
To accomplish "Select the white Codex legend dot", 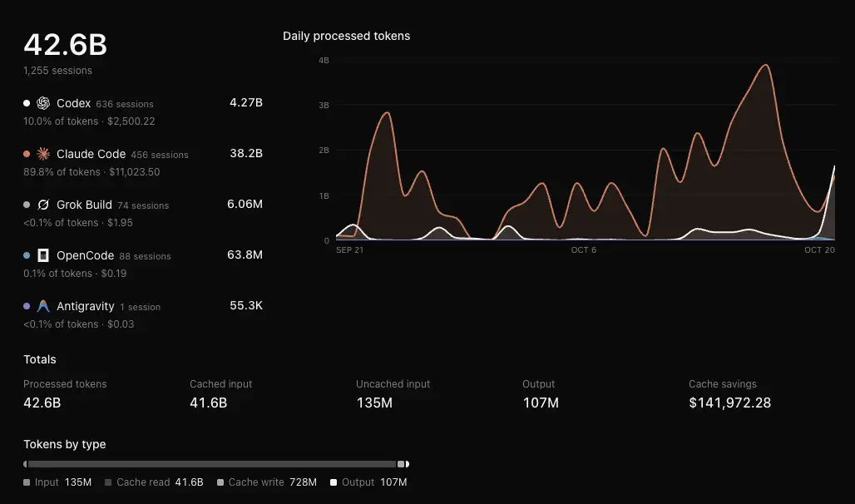I will pos(27,103).
